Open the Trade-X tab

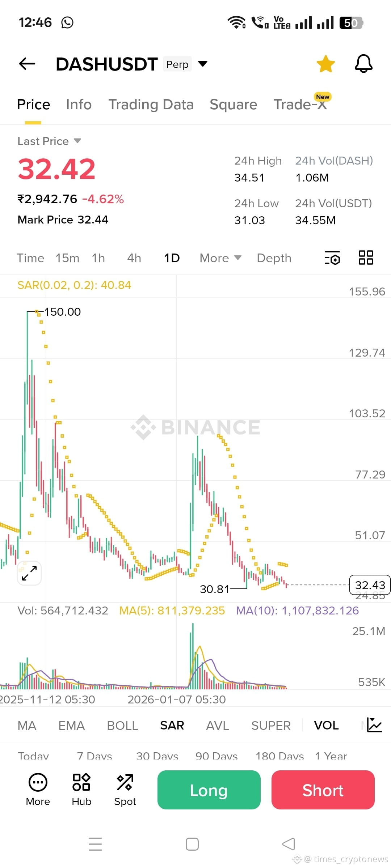[300, 105]
